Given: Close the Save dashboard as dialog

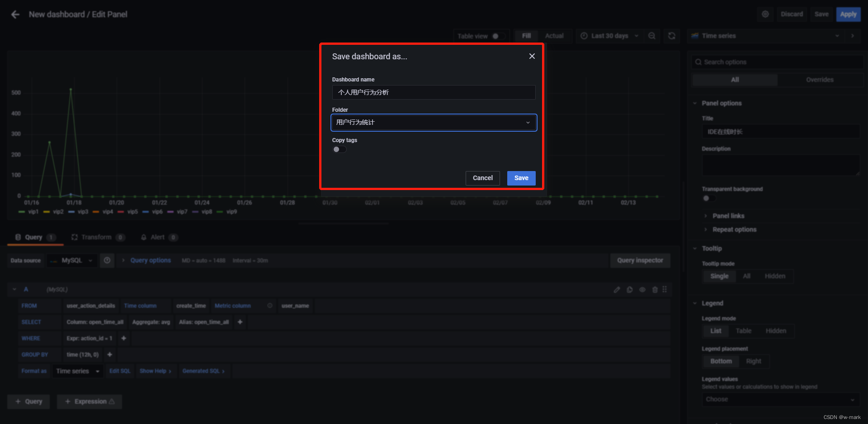Looking at the screenshot, I should pos(532,56).
